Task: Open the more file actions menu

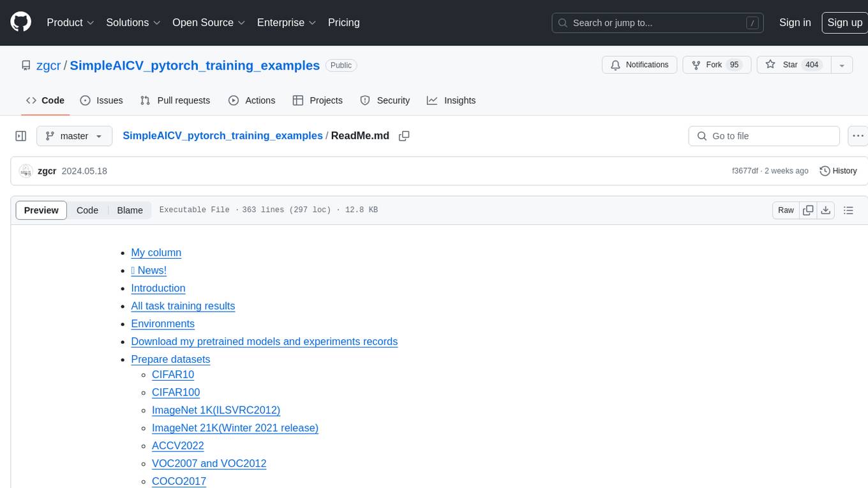Action: [x=857, y=136]
